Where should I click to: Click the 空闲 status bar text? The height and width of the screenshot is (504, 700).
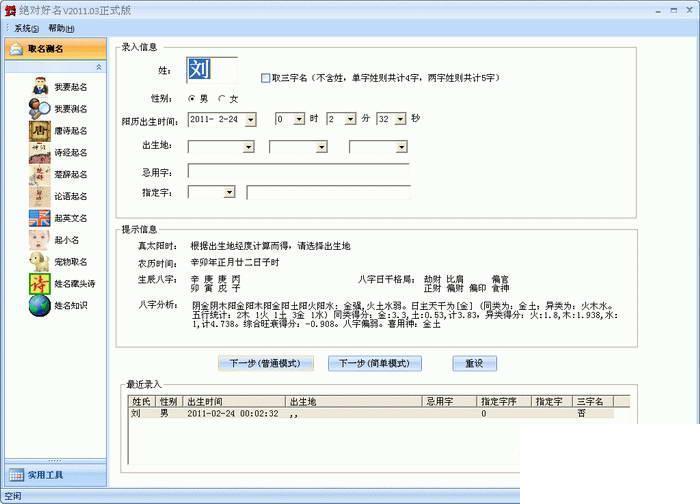point(13,496)
